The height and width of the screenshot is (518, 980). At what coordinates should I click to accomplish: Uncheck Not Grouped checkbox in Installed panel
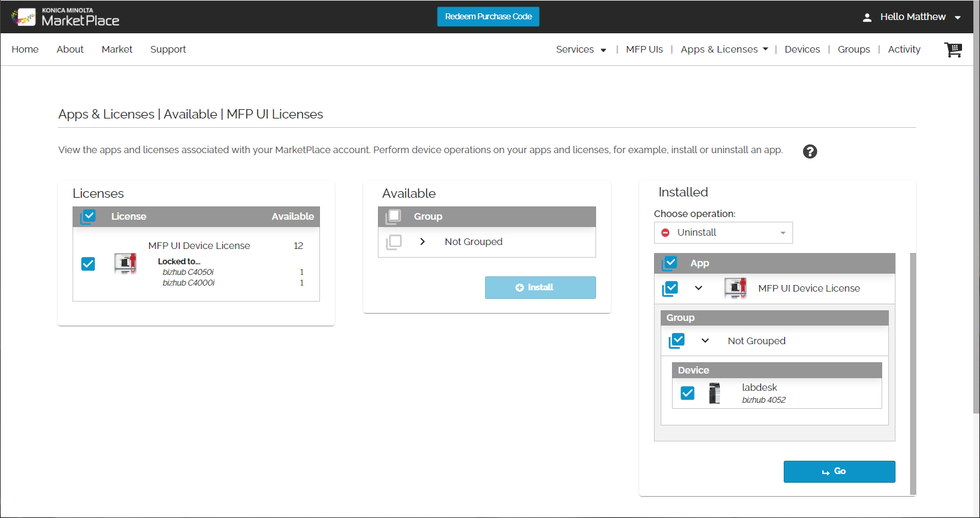click(x=677, y=341)
